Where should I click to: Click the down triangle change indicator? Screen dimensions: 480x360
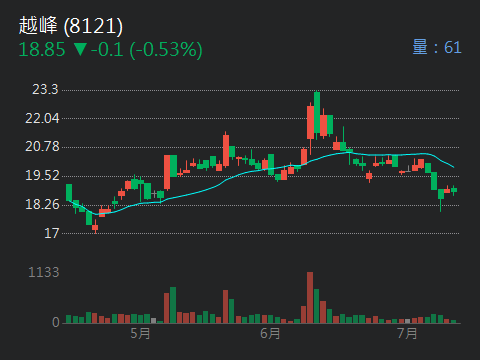80,49
